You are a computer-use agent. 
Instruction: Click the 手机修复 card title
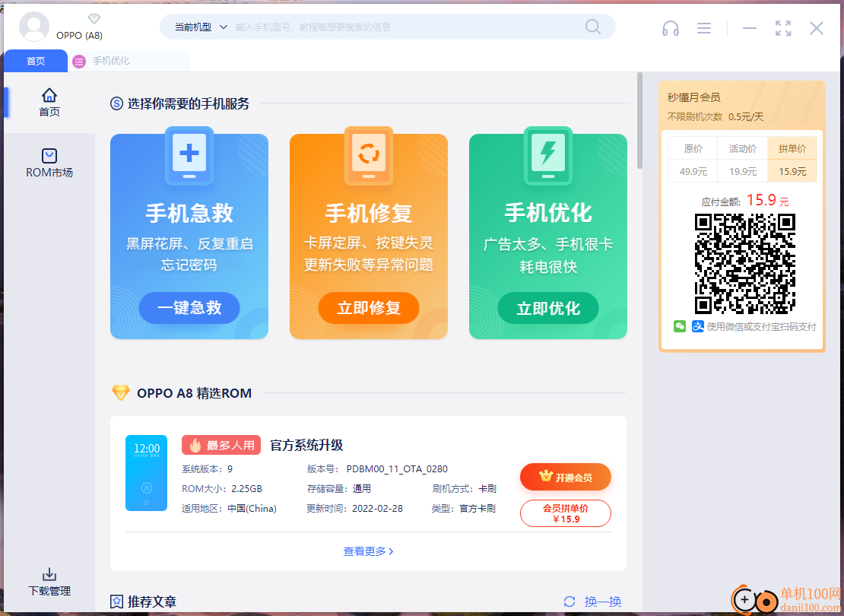pyautogui.click(x=369, y=213)
